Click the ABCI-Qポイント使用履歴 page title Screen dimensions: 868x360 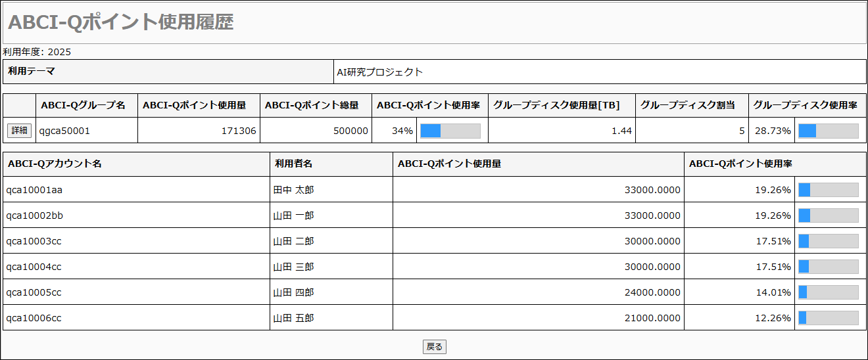pos(121,22)
